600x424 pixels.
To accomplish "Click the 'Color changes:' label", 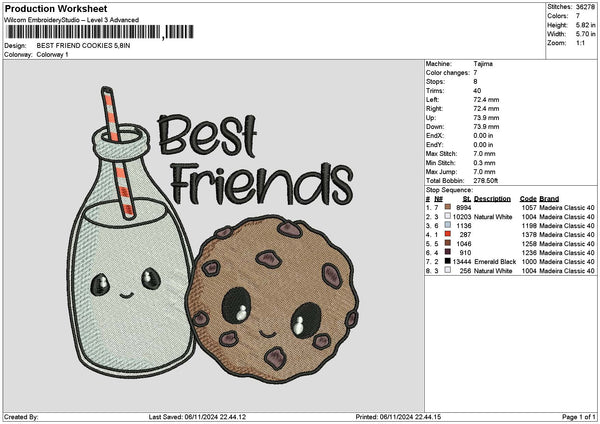I will point(448,73).
